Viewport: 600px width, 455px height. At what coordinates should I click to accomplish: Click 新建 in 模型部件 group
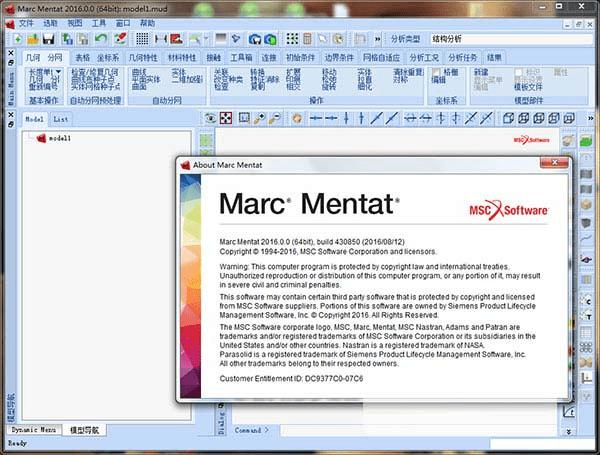[481, 72]
